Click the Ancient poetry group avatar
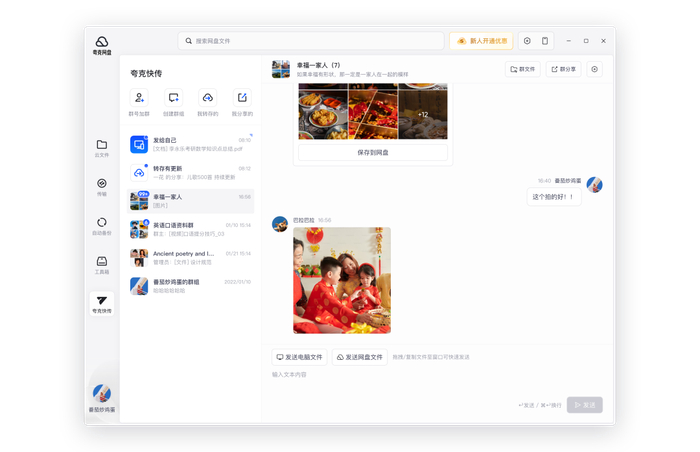 139,258
